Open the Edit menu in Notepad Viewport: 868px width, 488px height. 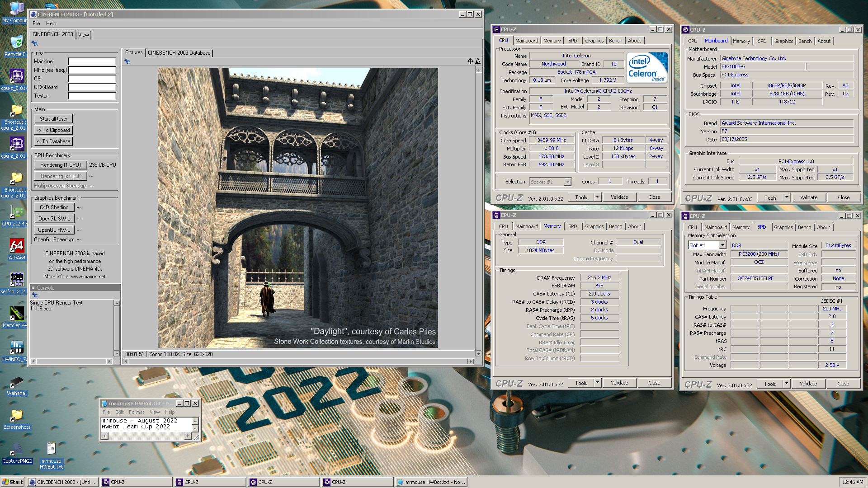(x=119, y=412)
